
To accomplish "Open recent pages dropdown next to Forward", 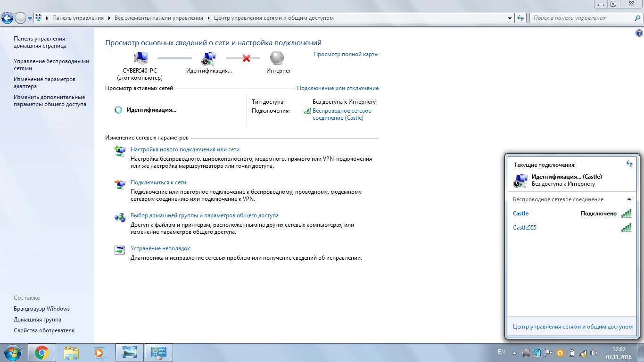I will [x=30, y=18].
